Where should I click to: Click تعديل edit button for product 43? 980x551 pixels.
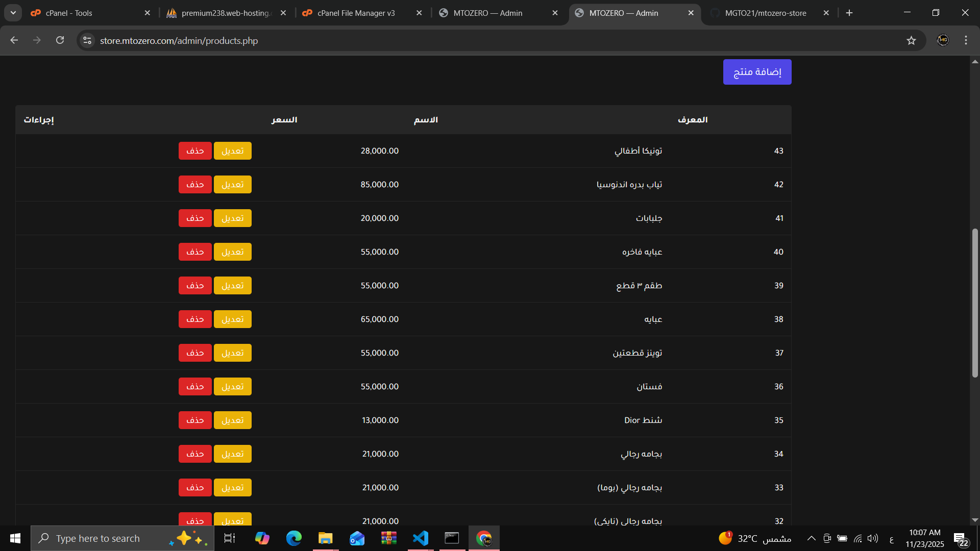tap(232, 151)
